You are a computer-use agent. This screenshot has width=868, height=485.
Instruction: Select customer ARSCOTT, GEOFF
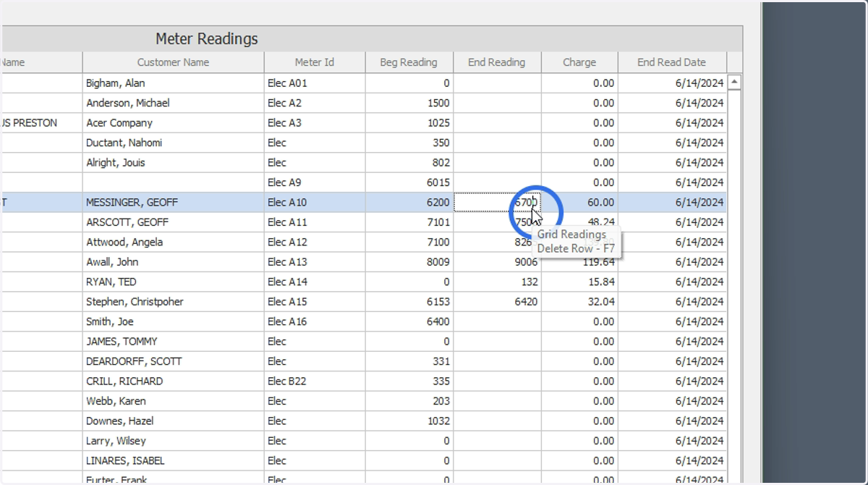pyautogui.click(x=127, y=222)
